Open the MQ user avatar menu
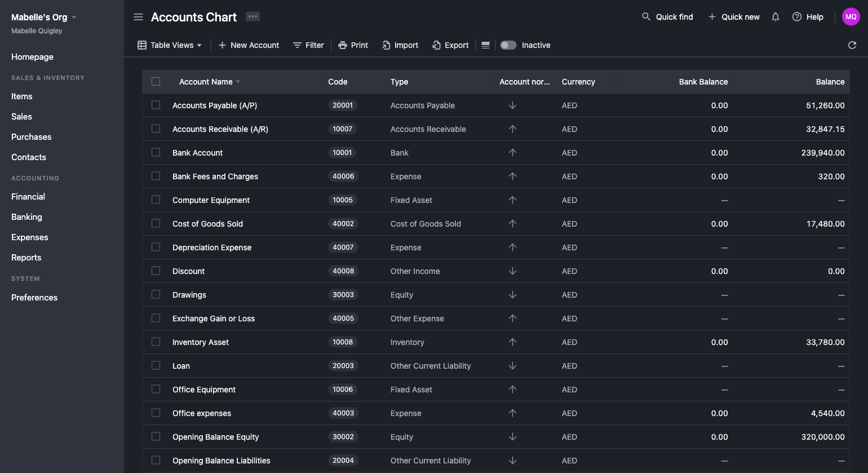The width and height of the screenshot is (868, 473). [x=851, y=17]
